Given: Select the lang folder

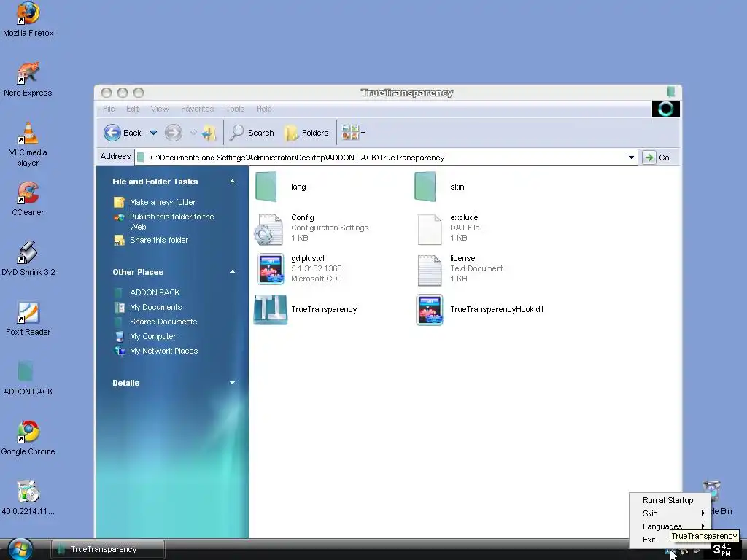Looking at the screenshot, I should coord(281,187).
